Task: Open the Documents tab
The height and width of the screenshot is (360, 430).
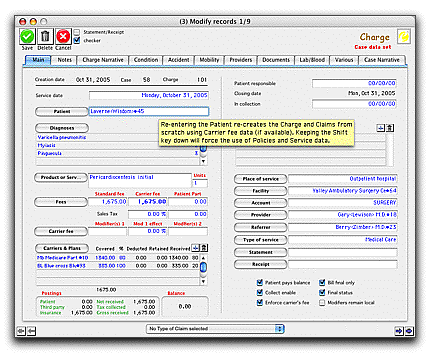Action: (276, 60)
